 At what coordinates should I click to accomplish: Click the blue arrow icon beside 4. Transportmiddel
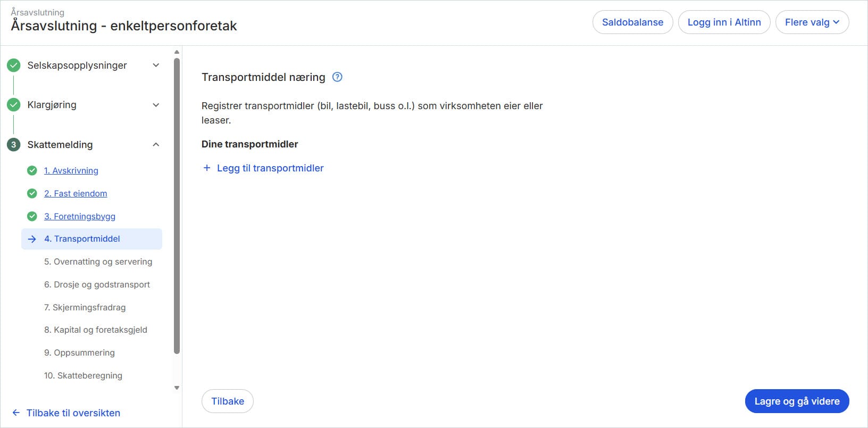[32, 239]
